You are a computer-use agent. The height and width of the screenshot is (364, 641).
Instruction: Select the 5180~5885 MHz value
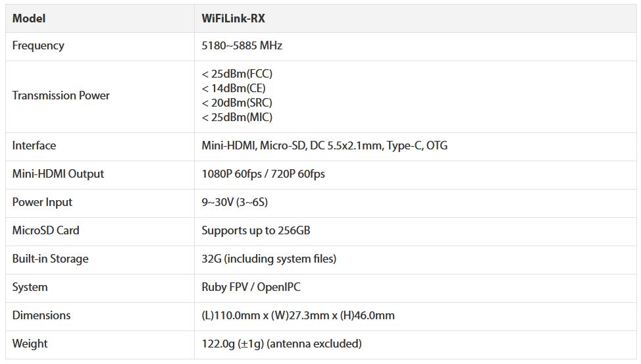coord(242,45)
